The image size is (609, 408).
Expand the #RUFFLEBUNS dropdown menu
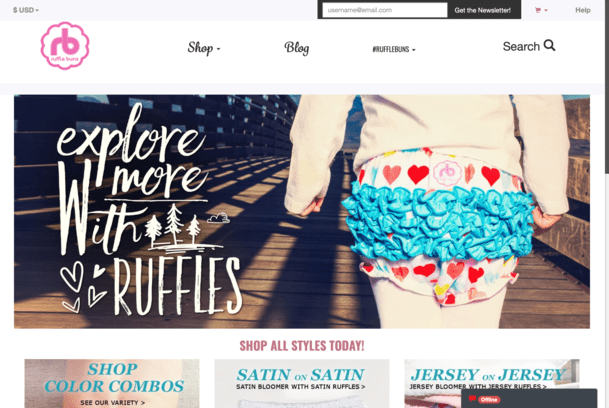click(x=394, y=49)
